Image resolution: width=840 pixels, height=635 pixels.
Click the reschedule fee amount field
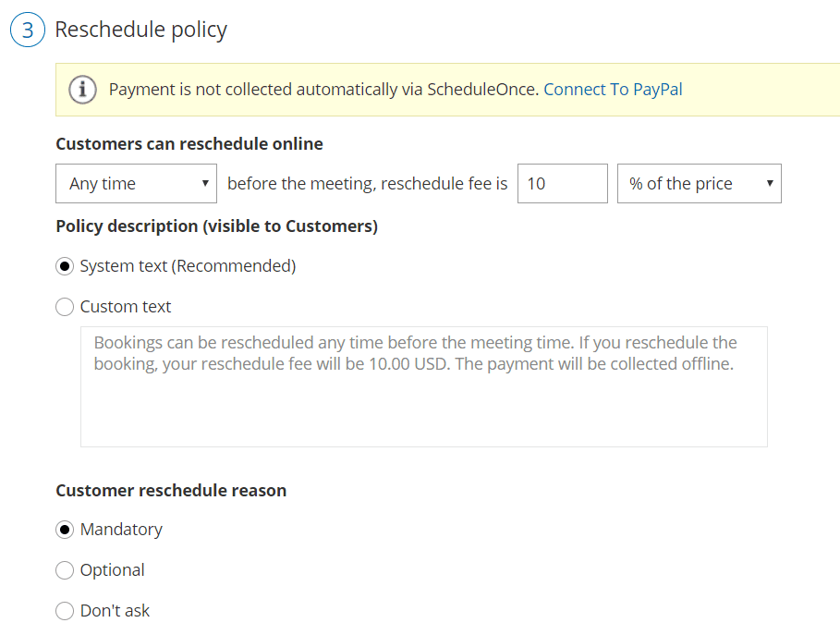click(563, 184)
